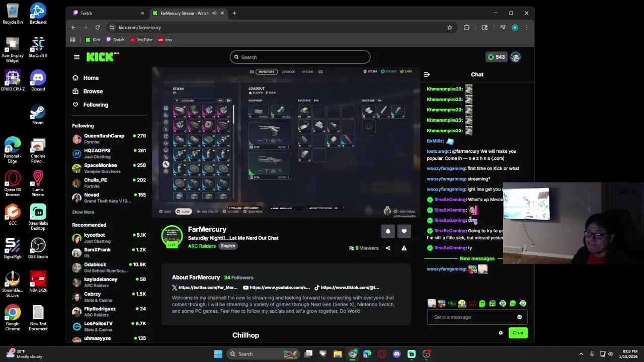The height and width of the screenshot is (362, 644).
Task: Open File Explorer from taskbar
Action: tap(338, 354)
